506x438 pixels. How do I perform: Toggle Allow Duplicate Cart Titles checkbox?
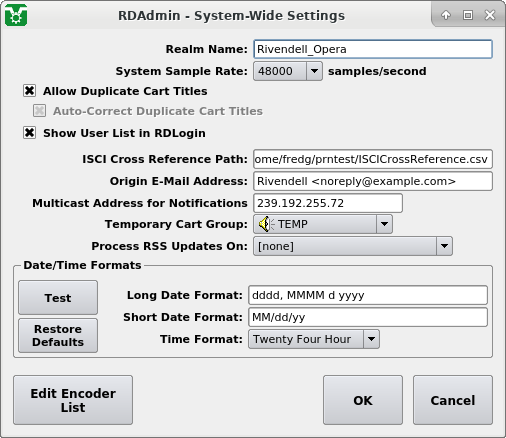coord(29,91)
